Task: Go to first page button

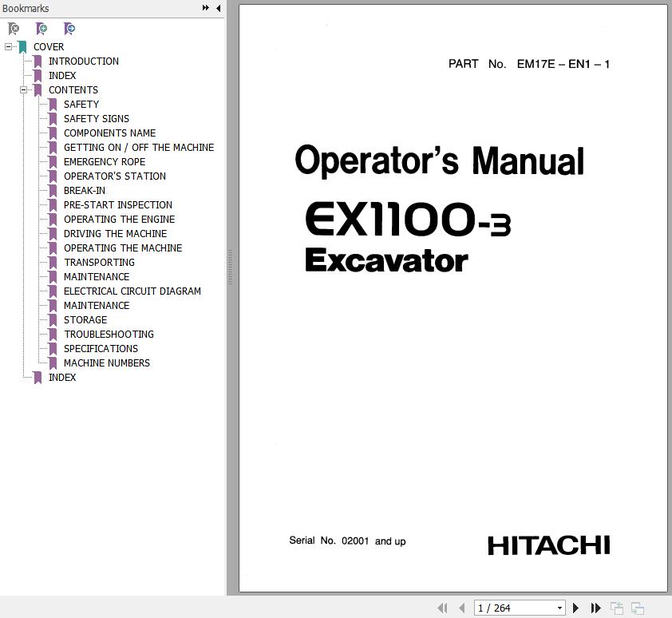Action: pyautogui.click(x=442, y=608)
